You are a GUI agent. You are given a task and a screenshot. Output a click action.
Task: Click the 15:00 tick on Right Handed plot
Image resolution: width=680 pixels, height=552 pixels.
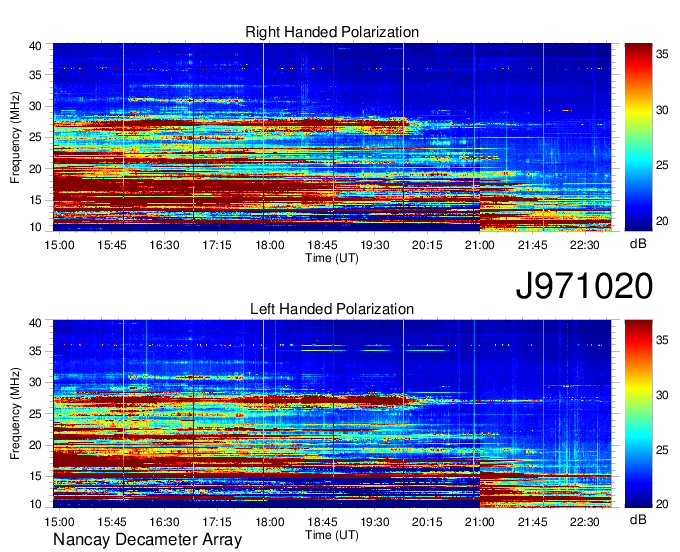[x=59, y=245]
